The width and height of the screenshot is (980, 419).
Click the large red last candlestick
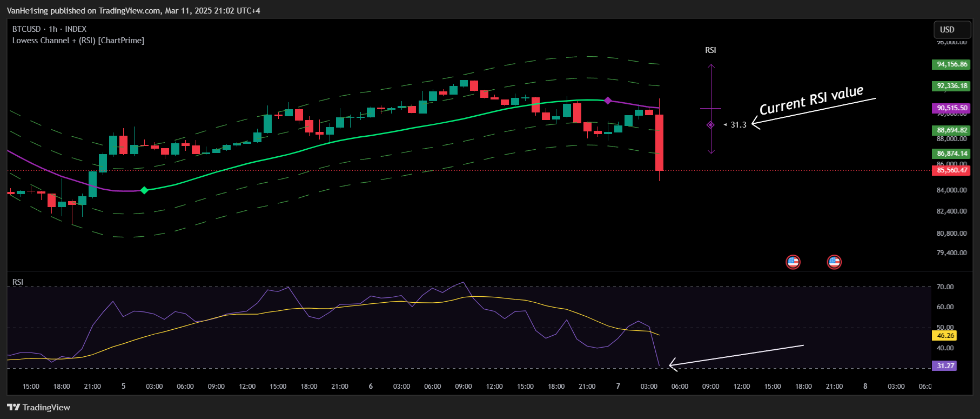(x=659, y=142)
